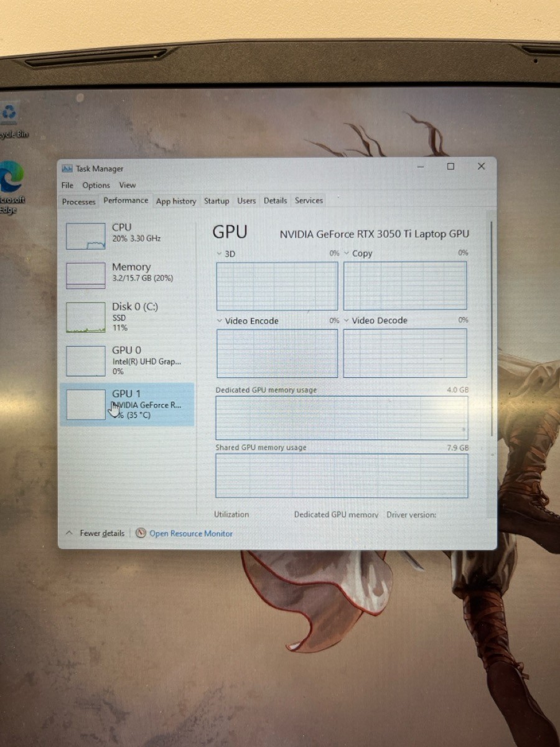Viewport: 560px width, 747px height.
Task: Click the Memory mini graph thumbnail
Action: (86, 276)
